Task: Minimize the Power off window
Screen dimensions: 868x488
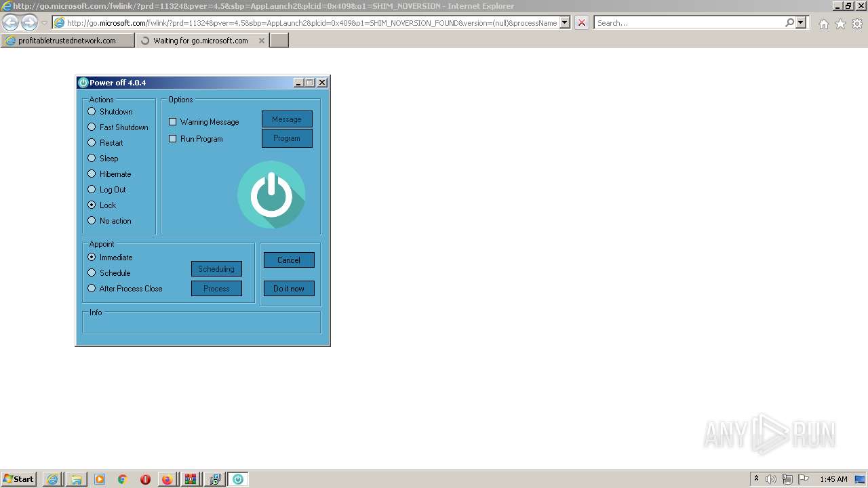Action: (299, 83)
